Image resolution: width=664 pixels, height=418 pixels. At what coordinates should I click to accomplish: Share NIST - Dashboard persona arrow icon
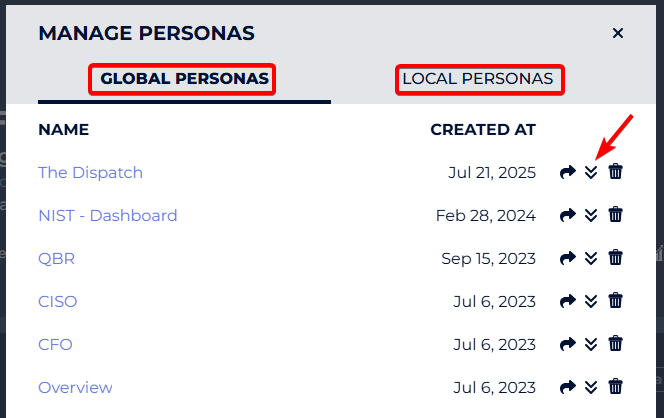coord(567,215)
